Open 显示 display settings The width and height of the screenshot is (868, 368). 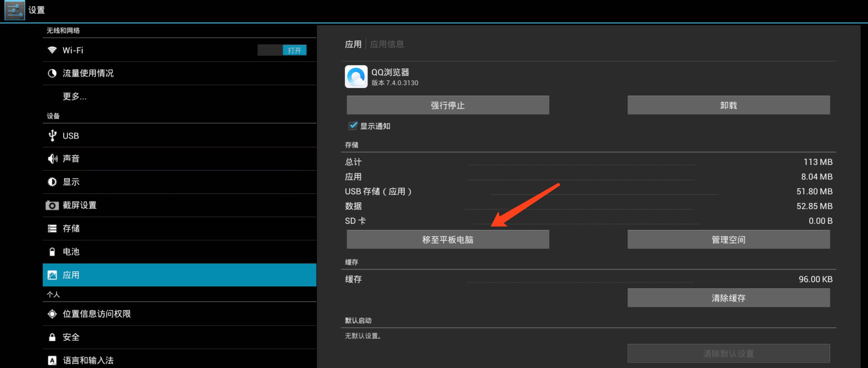[x=179, y=182]
